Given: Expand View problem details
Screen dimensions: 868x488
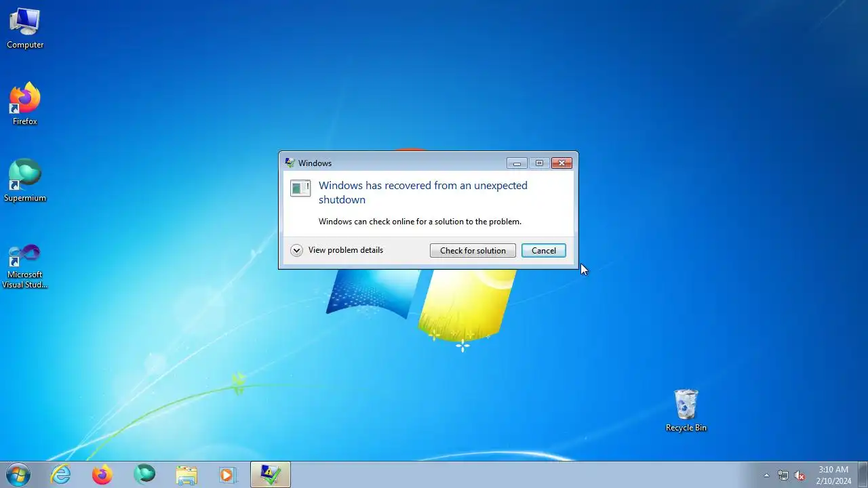Looking at the screenshot, I should [x=296, y=250].
